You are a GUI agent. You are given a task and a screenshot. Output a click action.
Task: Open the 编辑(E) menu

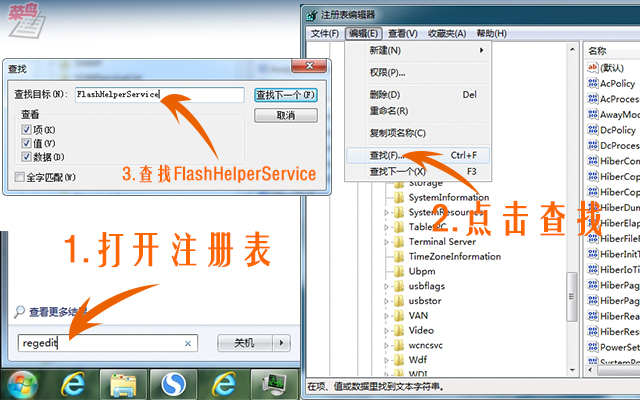coord(363,33)
